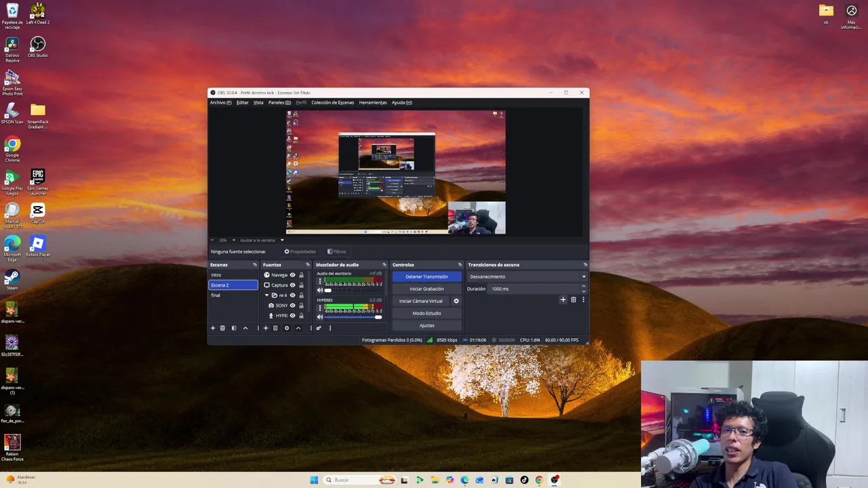Toggle lock on the SONY source
Viewport: 868px width, 488px height.
[x=302, y=306]
